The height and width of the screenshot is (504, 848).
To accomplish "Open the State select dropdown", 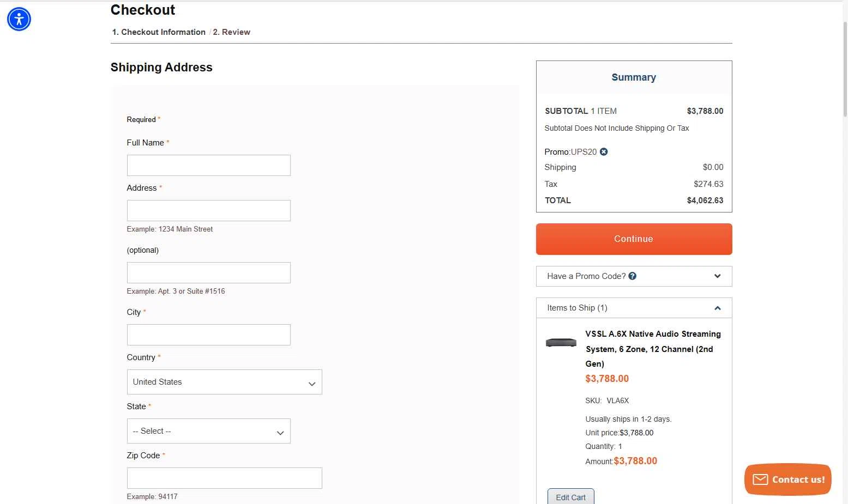I will tap(208, 431).
